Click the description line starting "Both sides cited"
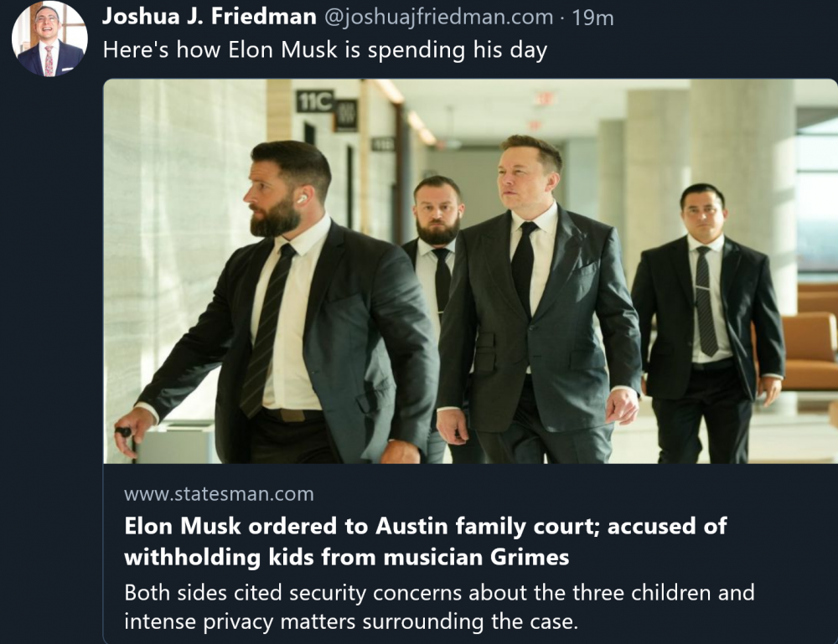Image resolution: width=838 pixels, height=644 pixels. 439,593
